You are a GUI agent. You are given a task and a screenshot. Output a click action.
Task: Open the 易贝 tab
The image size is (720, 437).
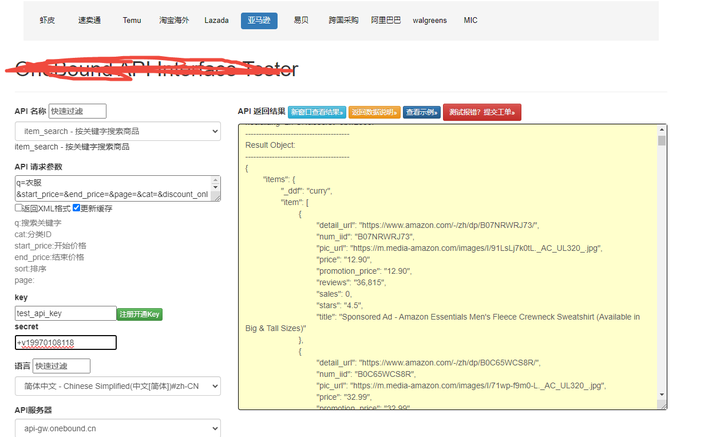(x=301, y=20)
